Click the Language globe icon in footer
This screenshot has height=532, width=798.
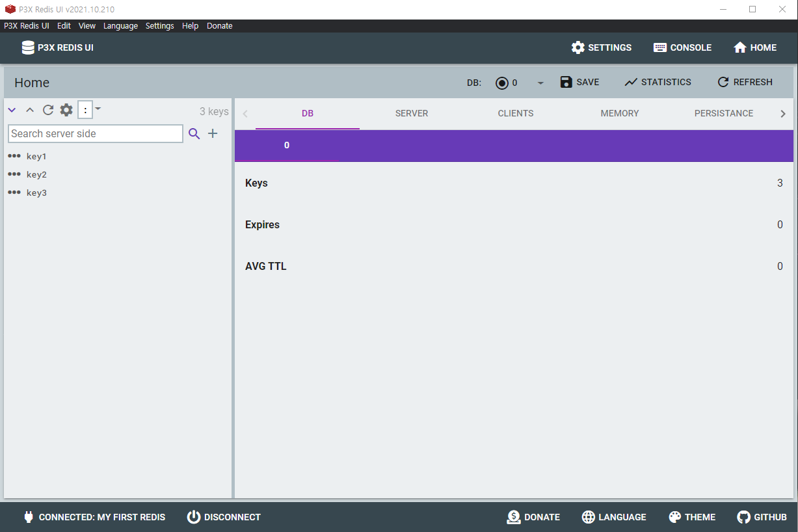(589, 517)
